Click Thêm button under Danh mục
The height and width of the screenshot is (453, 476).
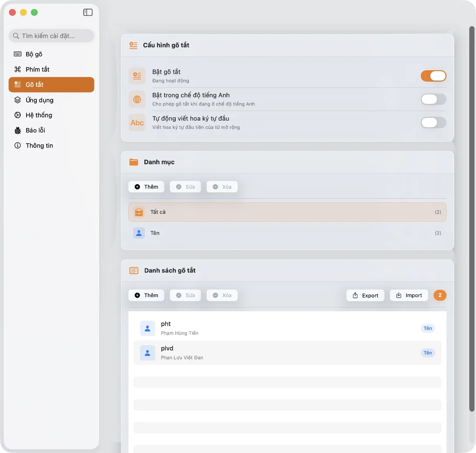(146, 187)
